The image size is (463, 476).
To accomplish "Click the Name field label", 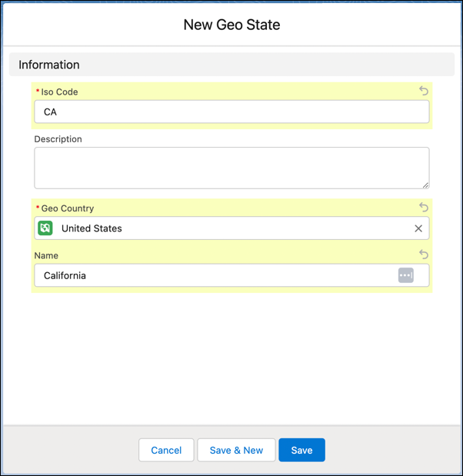I will click(46, 255).
